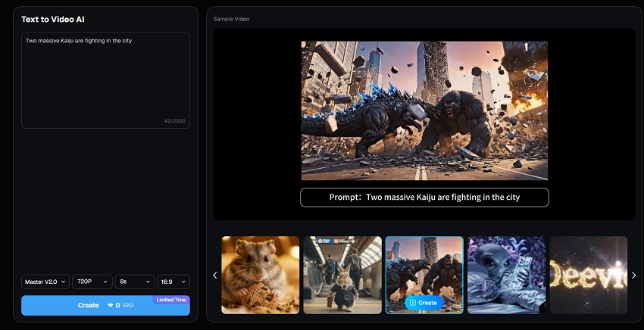The width and height of the screenshot is (644, 330).
Task: Select the hamster eating cookie thumbnail
Action: 261,275
